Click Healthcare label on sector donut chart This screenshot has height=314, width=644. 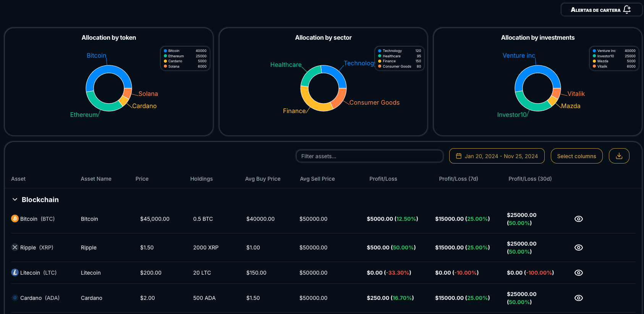(x=286, y=65)
